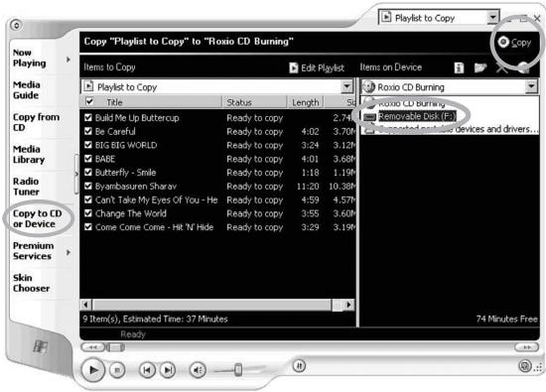546x392 pixels.
Task: Go to the Copy from CD tab
Action: tap(36, 122)
